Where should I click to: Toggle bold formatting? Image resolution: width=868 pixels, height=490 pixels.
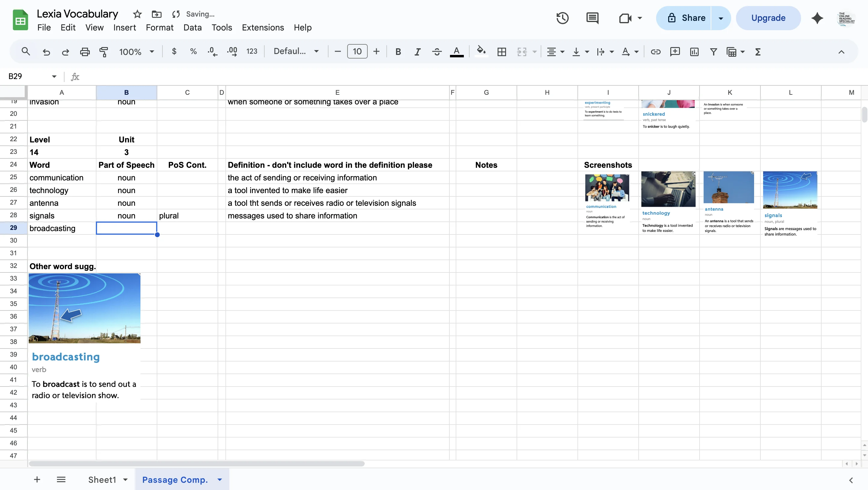point(398,52)
